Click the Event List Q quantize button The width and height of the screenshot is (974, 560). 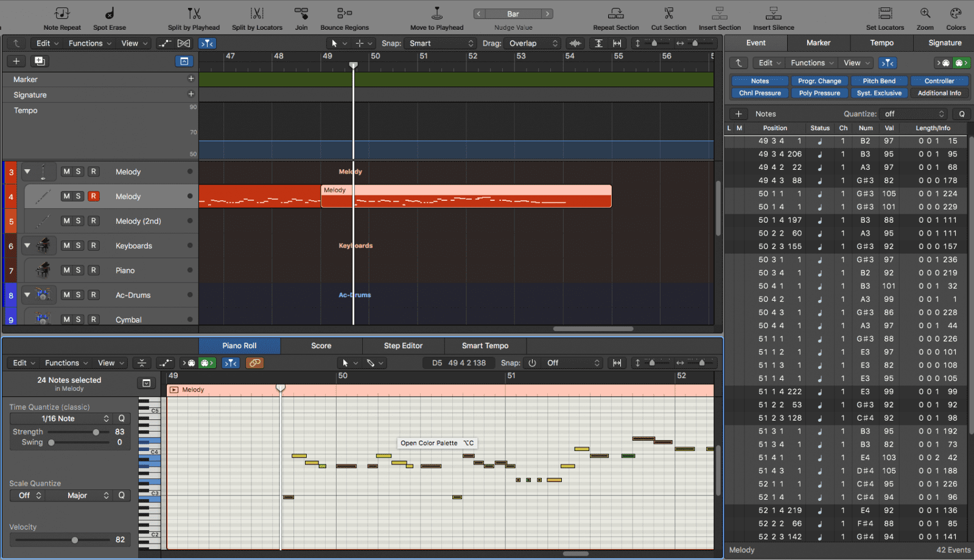coord(962,114)
